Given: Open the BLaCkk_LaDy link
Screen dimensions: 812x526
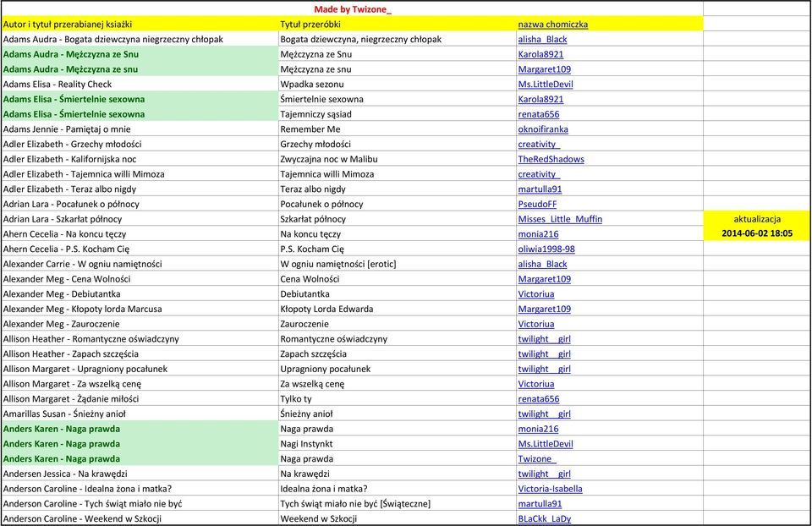Looking at the screenshot, I should 544,519.
